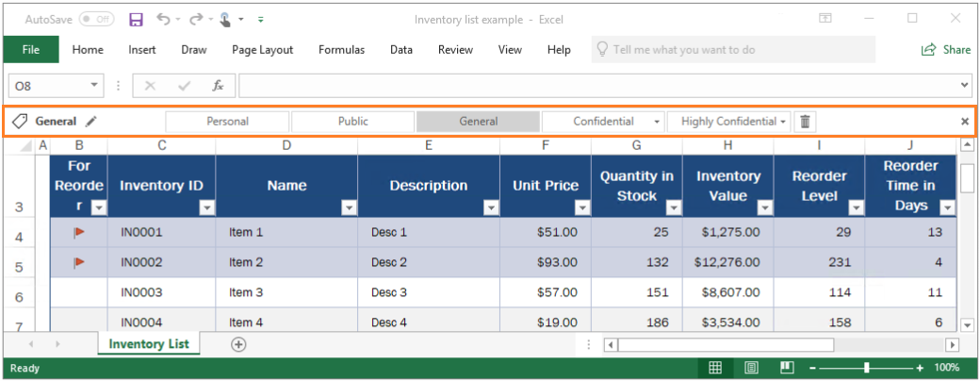The image size is (980, 381).
Task: Open Ribbon Display Options icon
Action: [x=825, y=19]
